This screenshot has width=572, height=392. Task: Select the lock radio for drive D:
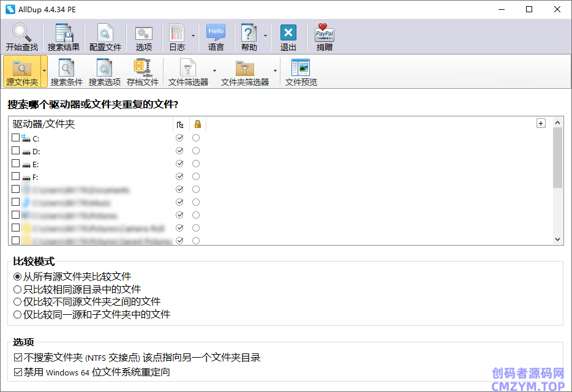(196, 151)
